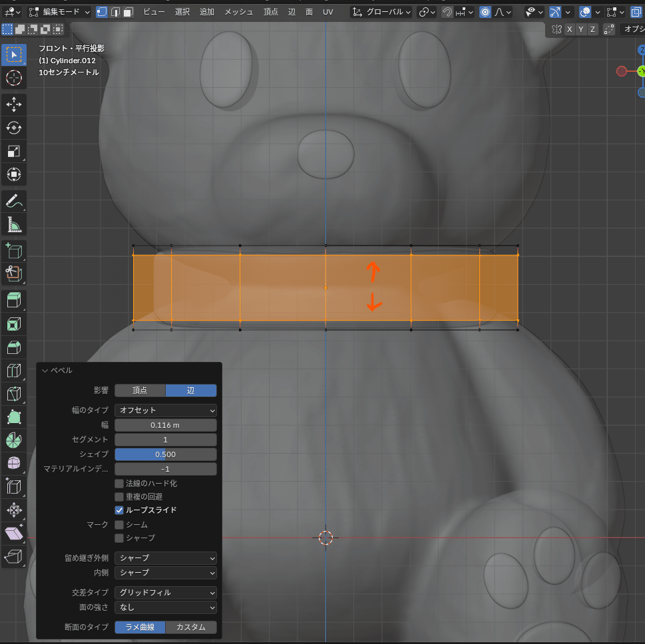
Task: Select the Extrude Region tool
Action: pyautogui.click(x=14, y=301)
